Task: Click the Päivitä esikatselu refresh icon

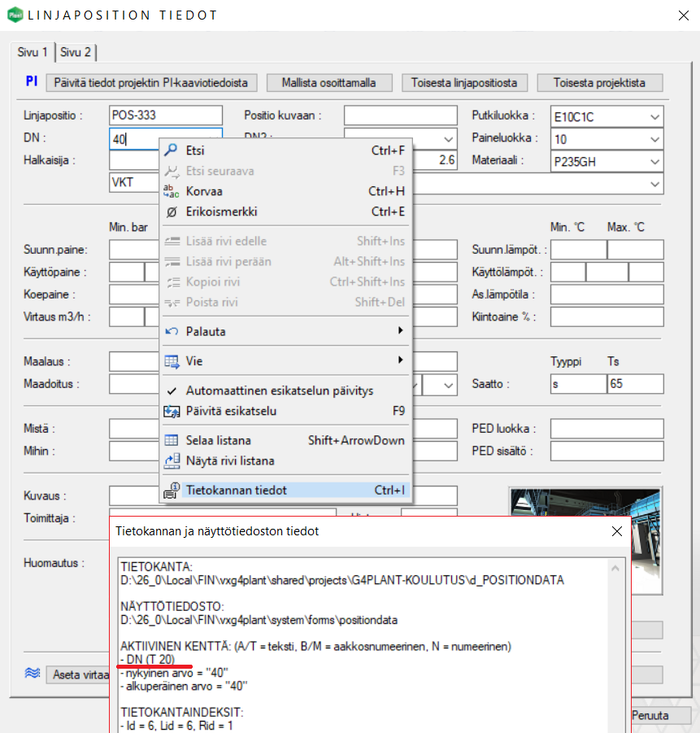Action: pyautogui.click(x=171, y=412)
